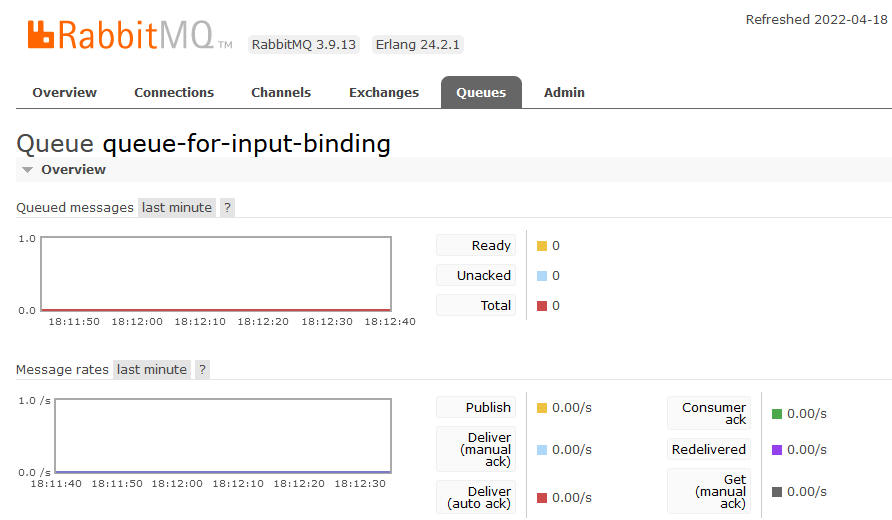Change Message rates 'last minute' range

click(x=152, y=370)
